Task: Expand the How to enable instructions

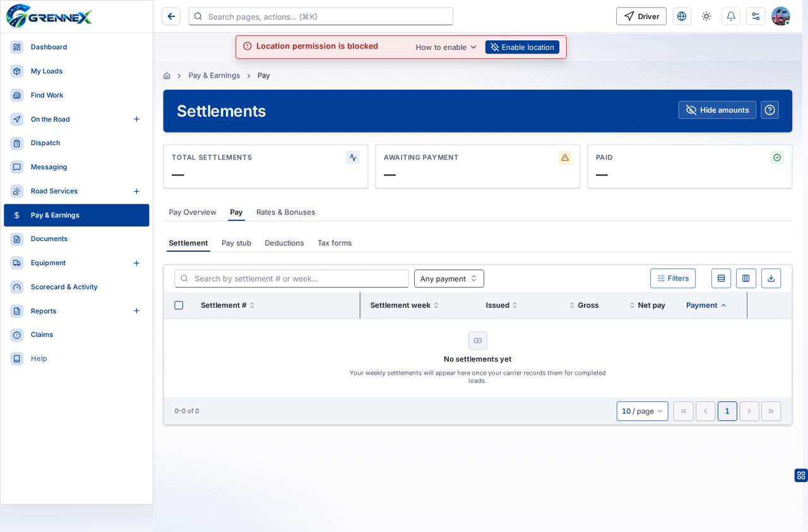Action: coord(446,47)
